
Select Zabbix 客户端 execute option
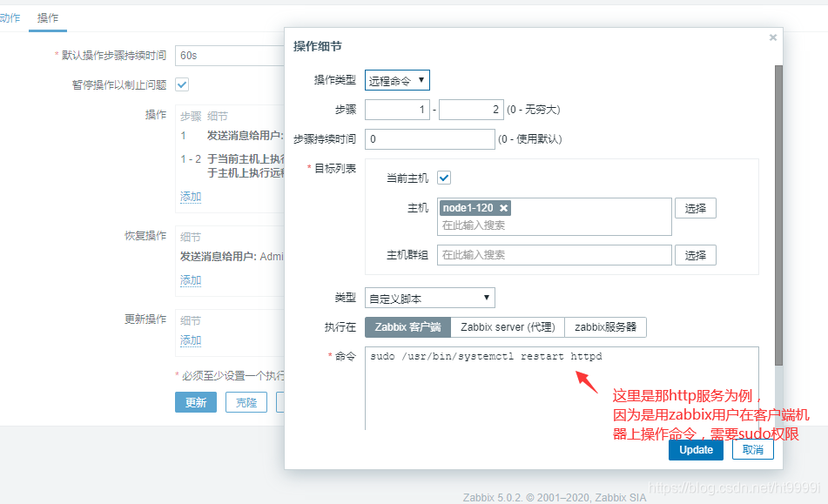[407, 327]
